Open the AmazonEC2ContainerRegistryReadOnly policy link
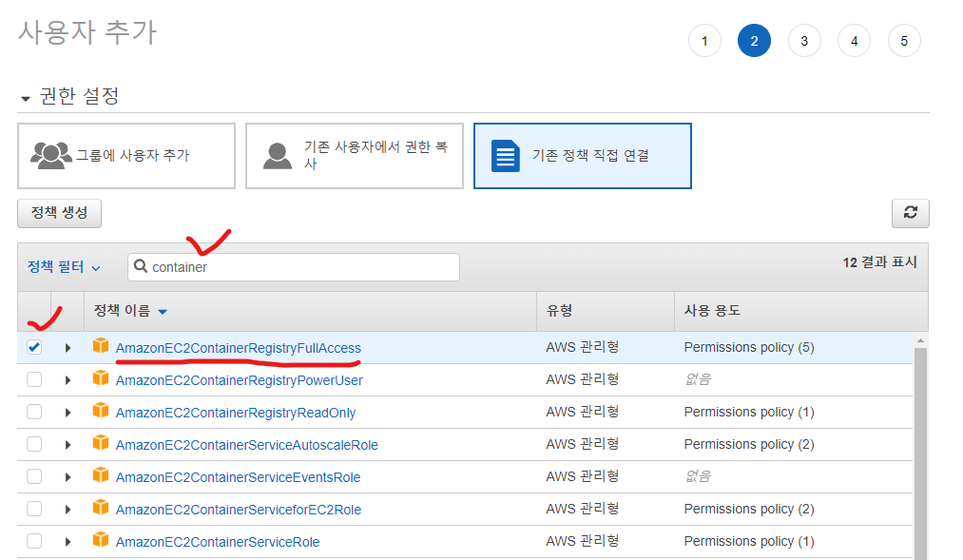Screen dimensions: 963x560 236,413
